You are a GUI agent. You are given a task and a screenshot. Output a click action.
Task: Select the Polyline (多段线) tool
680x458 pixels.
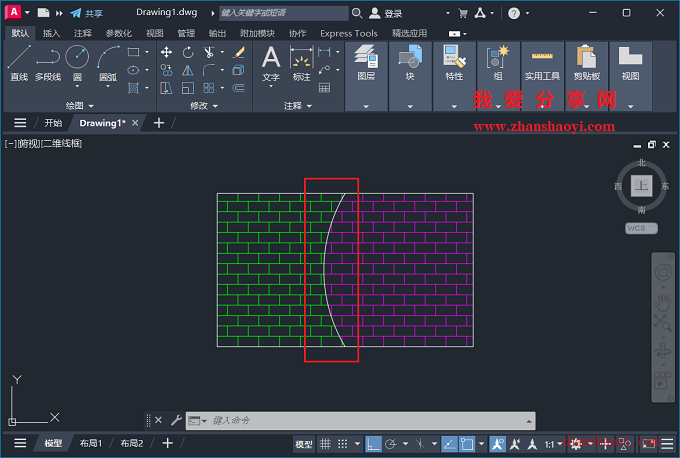coord(48,63)
